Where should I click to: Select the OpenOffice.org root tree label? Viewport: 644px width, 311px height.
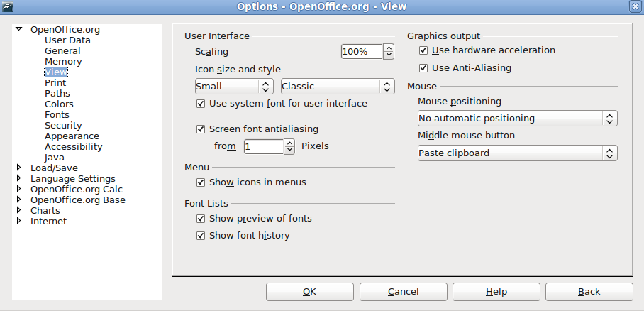point(65,30)
